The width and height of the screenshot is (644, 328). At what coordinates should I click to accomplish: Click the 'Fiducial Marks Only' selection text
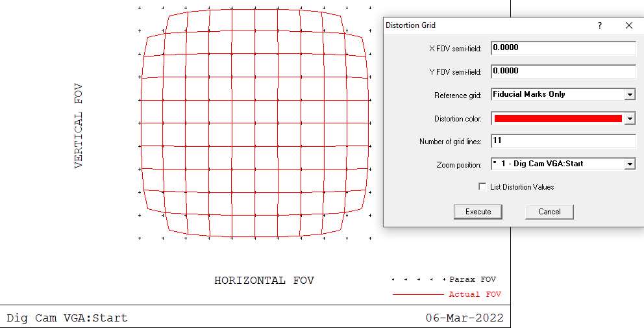[x=529, y=95]
